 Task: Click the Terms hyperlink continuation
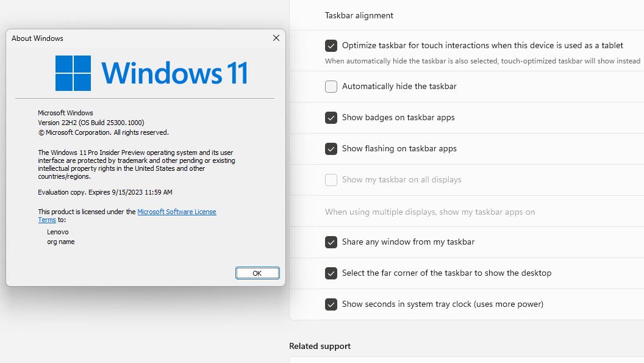[x=47, y=220]
